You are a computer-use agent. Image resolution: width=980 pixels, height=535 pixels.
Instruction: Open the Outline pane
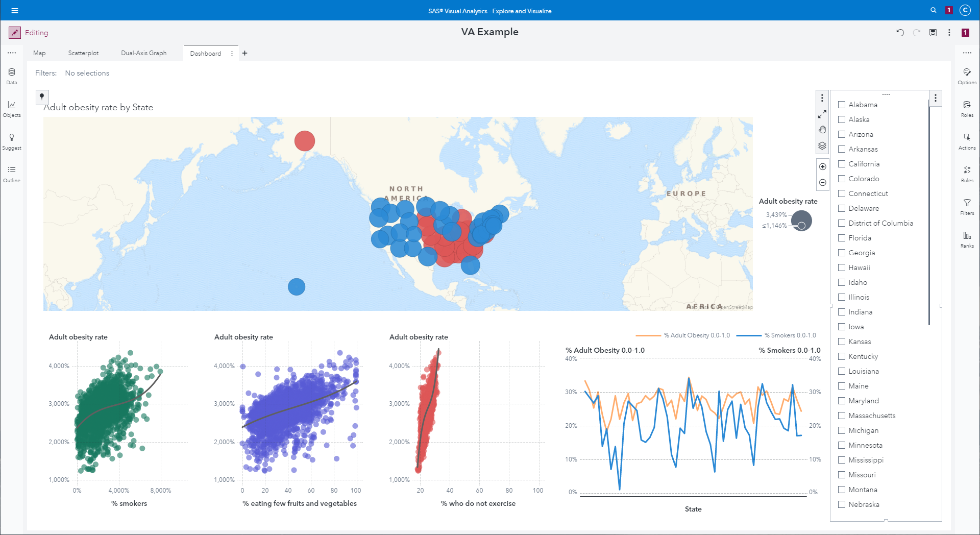[x=12, y=174]
